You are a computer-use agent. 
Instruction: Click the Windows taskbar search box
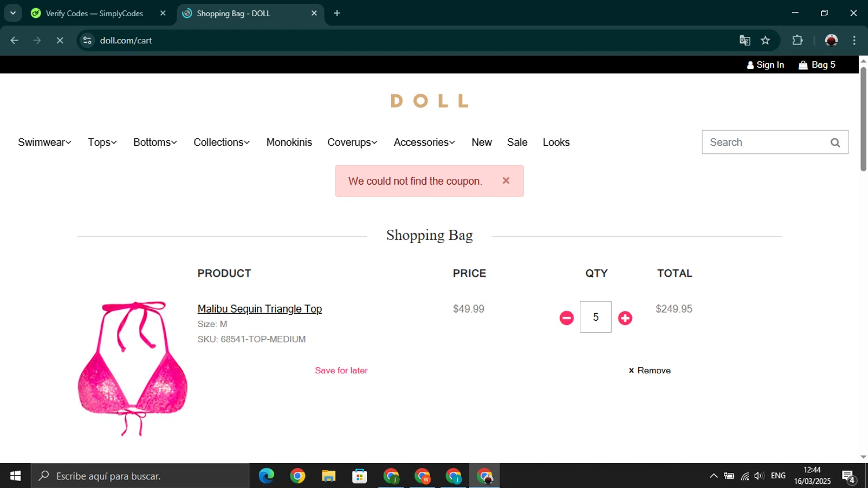coord(140,476)
